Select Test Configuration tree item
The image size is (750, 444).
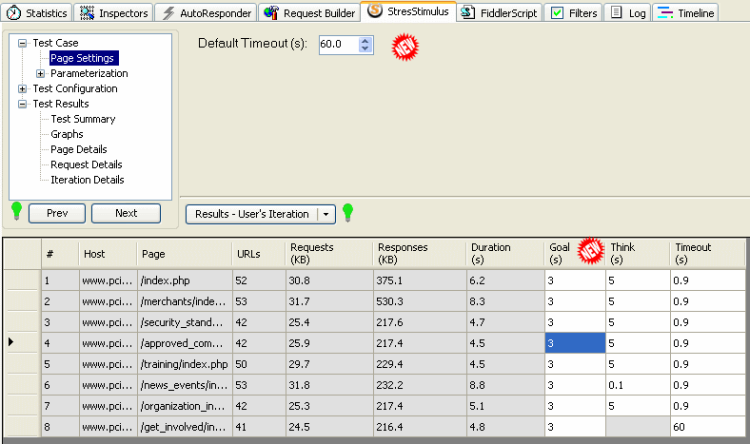pos(75,89)
